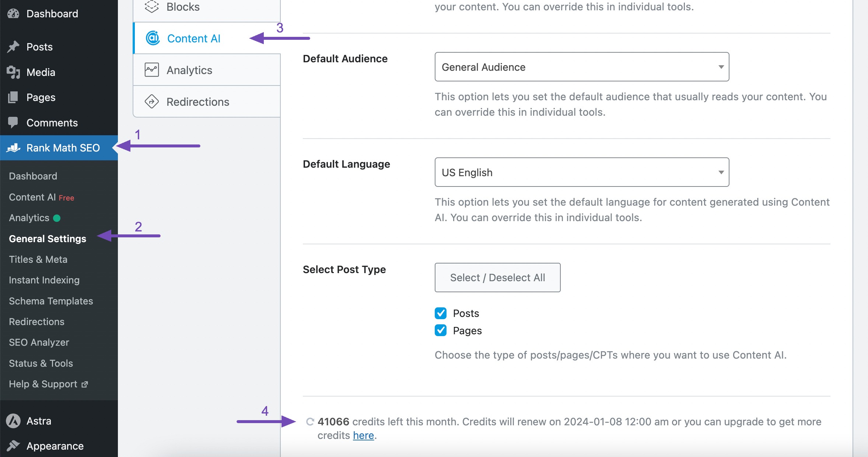This screenshot has width=868, height=457.
Task: Follow the 'here' upgrade credits link
Action: (363, 435)
